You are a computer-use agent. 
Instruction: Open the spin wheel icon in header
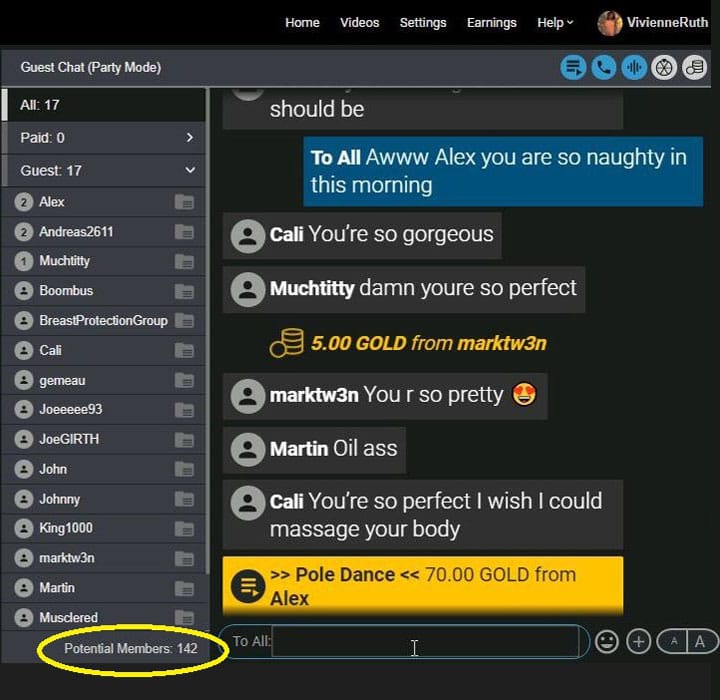pyautogui.click(x=664, y=68)
